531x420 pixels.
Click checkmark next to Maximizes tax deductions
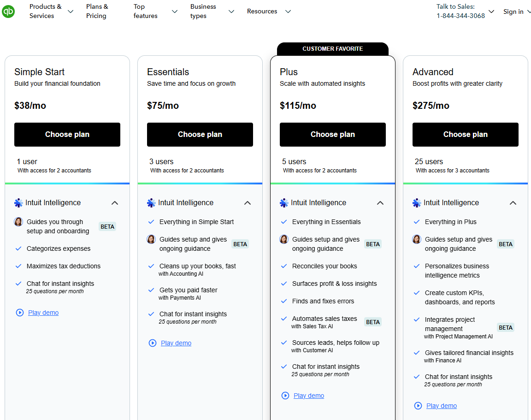[18, 266]
